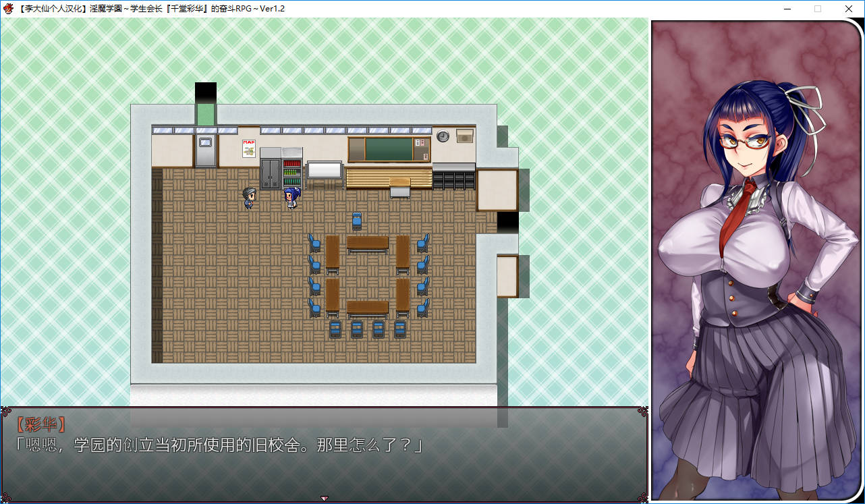Click the drink shelf with red and green bottles
This screenshot has width=865, height=504.
292,173
